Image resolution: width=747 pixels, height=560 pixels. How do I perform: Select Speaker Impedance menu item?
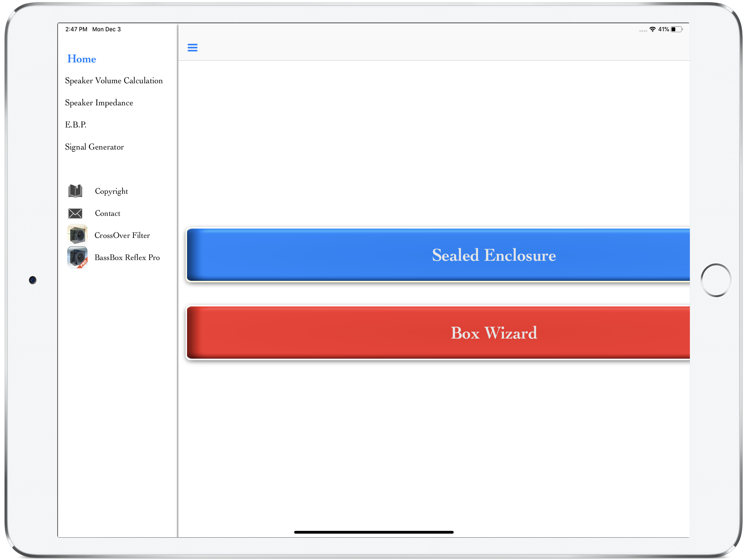(x=99, y=103)
